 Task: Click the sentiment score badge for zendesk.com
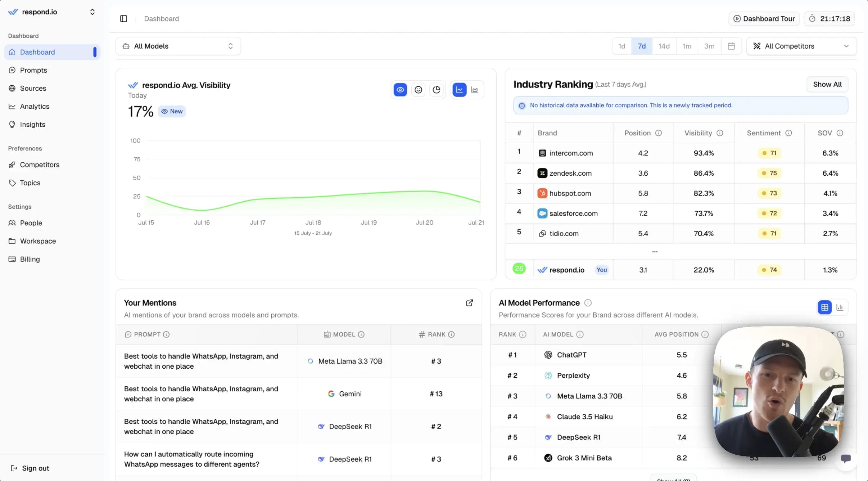point(769,173)
